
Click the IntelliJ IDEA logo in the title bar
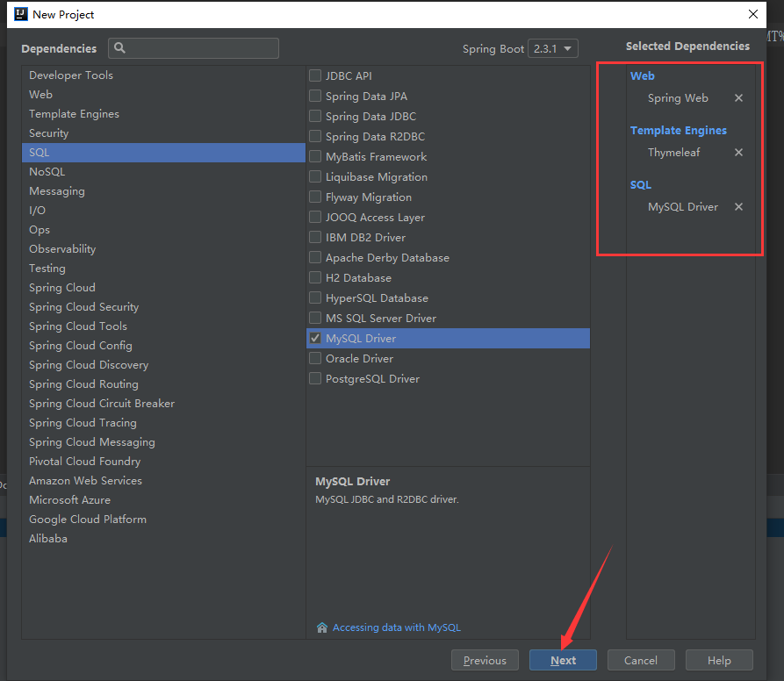(x=20, y=15)
